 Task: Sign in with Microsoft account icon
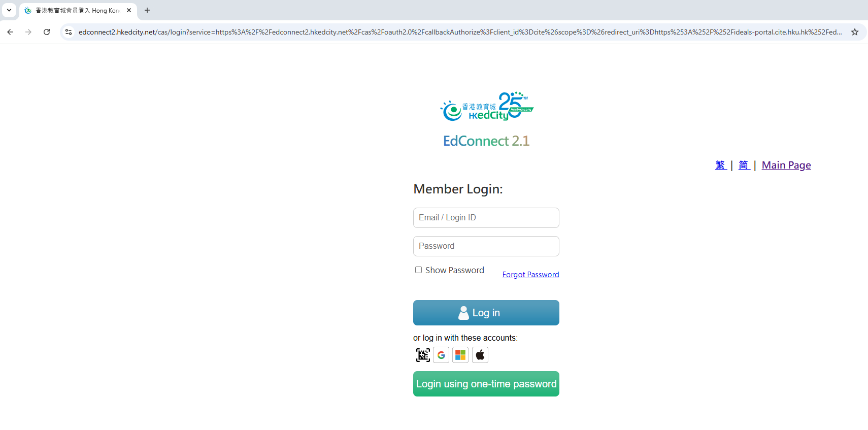pos(460,355)
